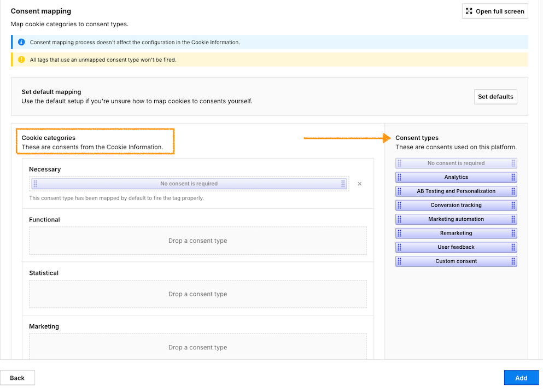Click the Marketing drop zone

click(x=197, y=347)
